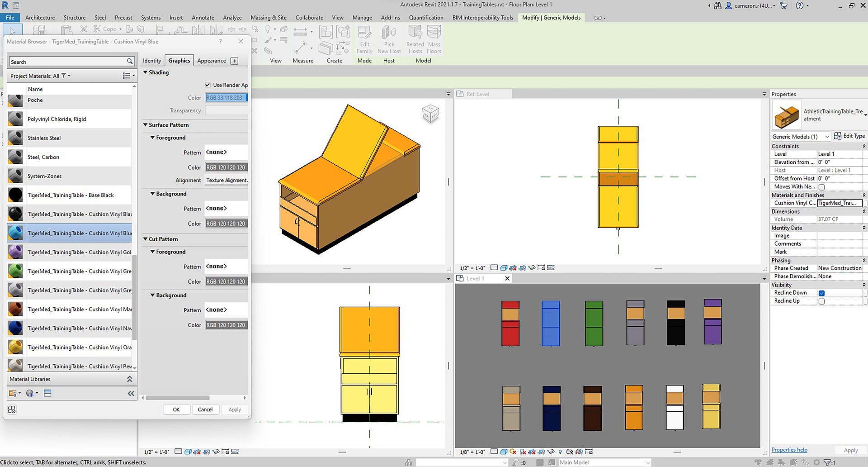Image resolution: width=868 pixels, height=467 pixels.
Task: Collapse the Shading section
Action: pos(146,72)
